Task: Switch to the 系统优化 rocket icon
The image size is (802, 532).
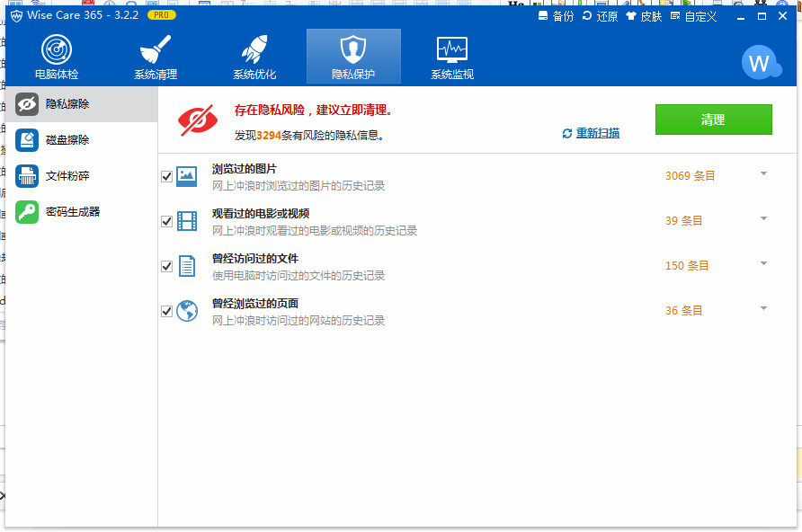Action: 254,54
